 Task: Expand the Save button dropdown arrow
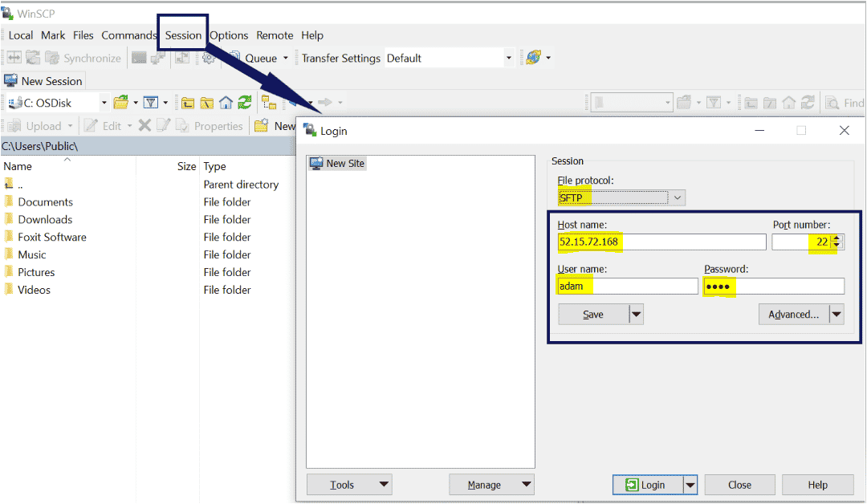[x=637, y=315]
